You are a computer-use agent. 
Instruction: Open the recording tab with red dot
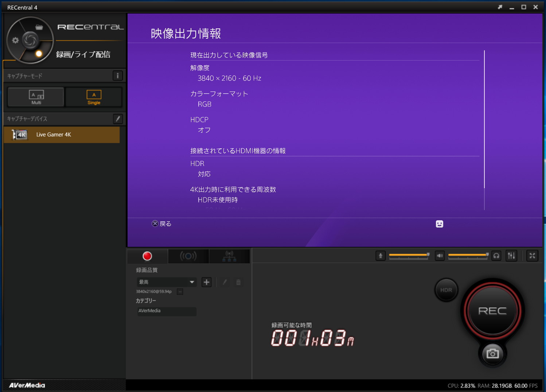point(147,256)
